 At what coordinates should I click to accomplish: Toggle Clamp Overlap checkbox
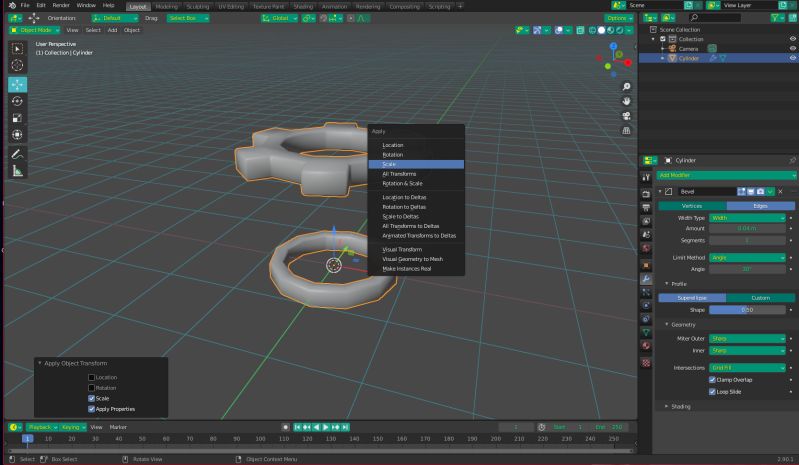coord(712,380)
